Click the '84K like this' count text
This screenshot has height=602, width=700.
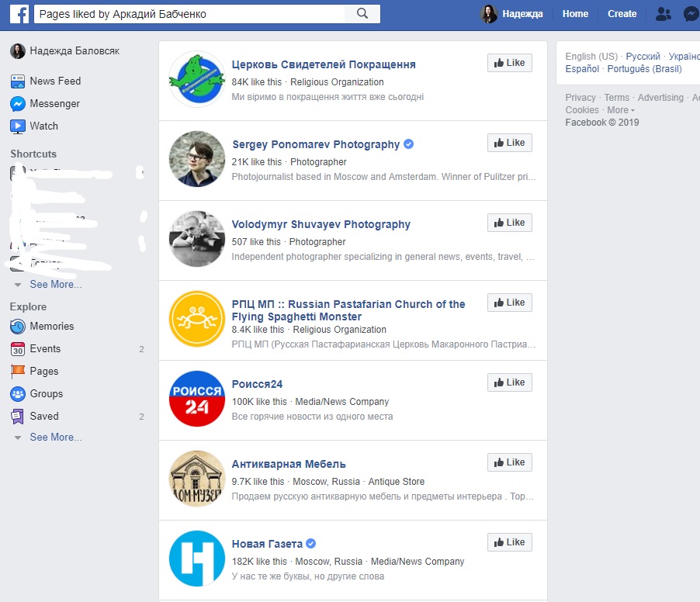257,82
